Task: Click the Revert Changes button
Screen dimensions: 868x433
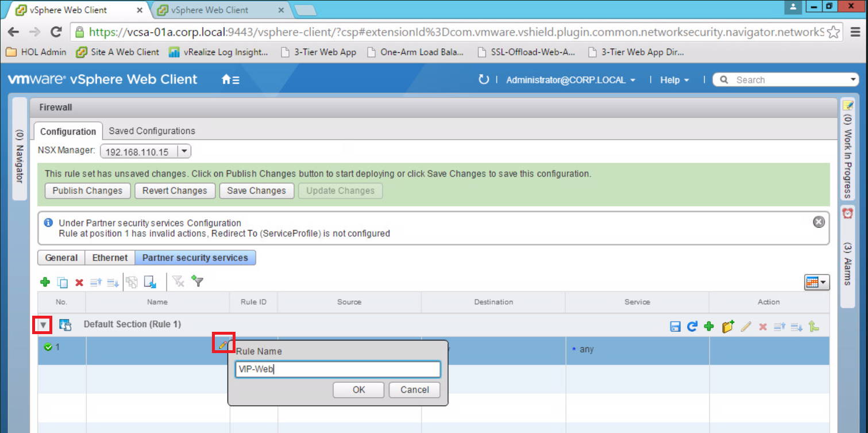Action: coord(175,191)
